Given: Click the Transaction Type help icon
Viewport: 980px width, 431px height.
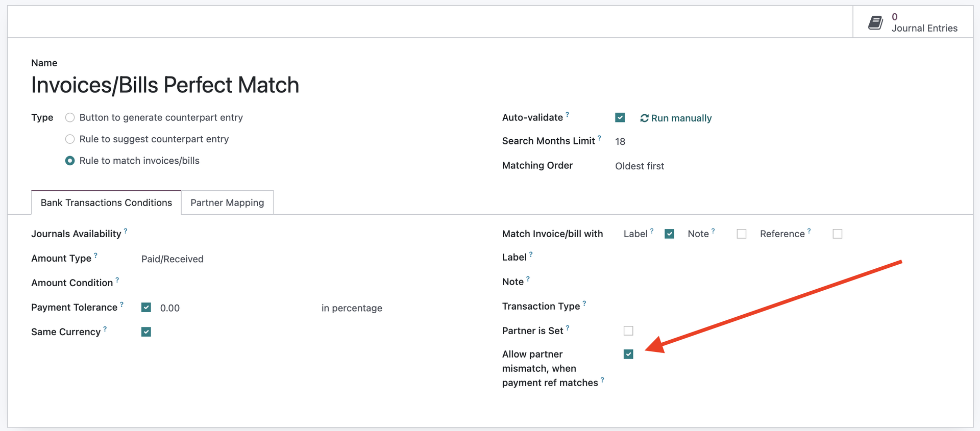Looking at the screenshot, I should [x=584, y=303].
